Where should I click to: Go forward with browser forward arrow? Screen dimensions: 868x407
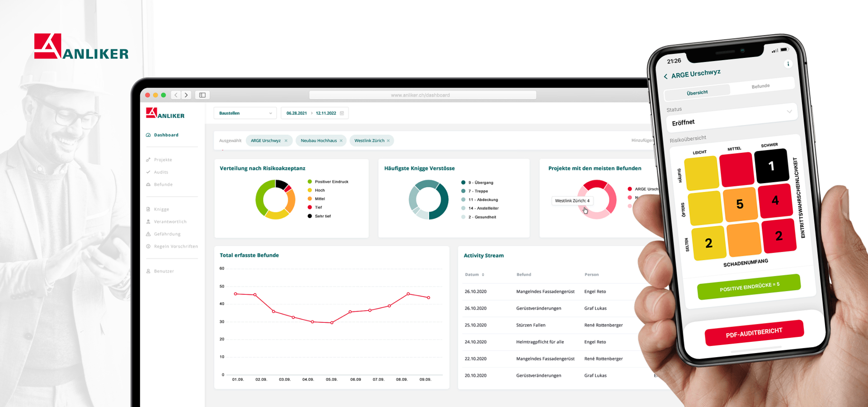tap(186, 95)
